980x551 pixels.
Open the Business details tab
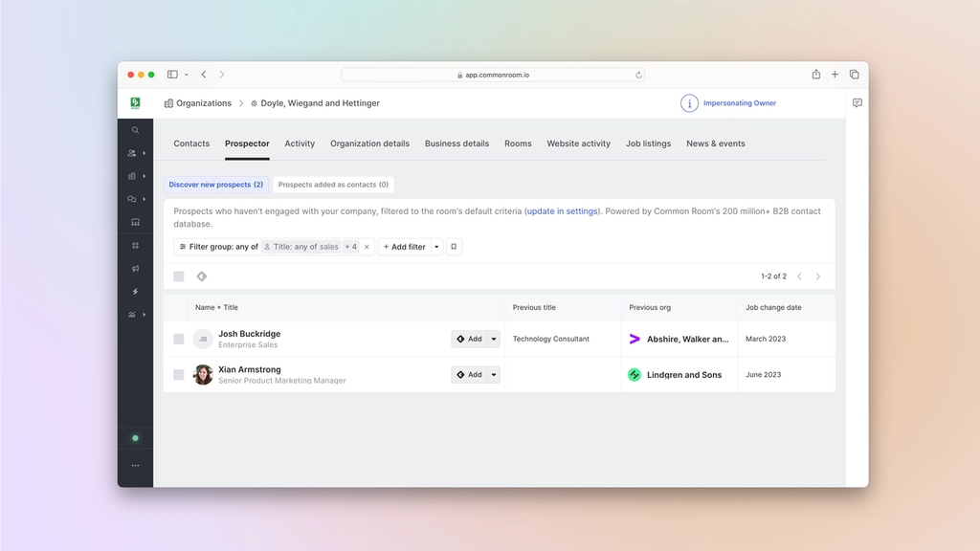point(457,143)
